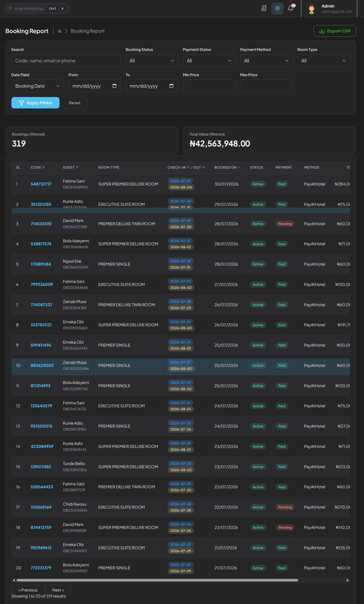This screenshot has width=364, height=604.
Task: Open booking code 772231379
Action: click(x=41, y=568)
